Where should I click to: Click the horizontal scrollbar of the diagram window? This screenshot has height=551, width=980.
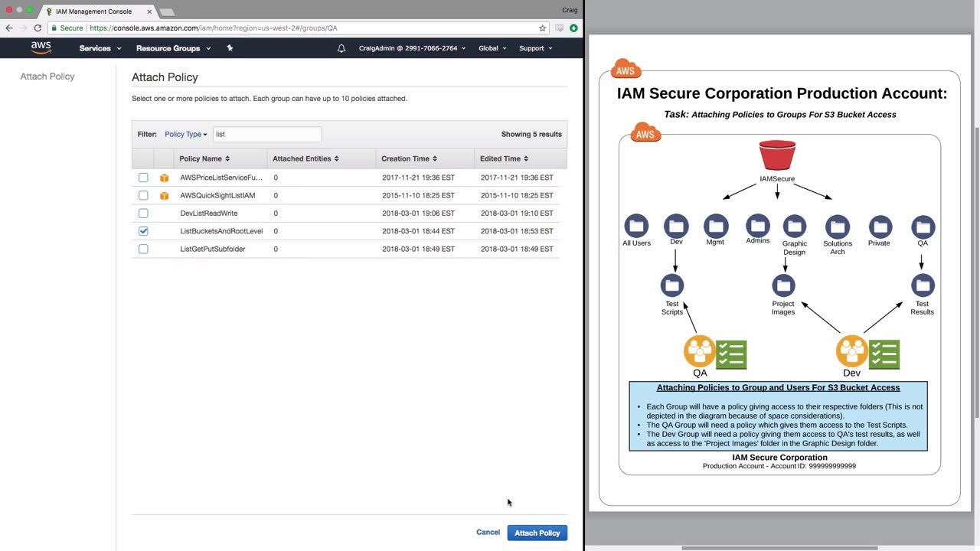click(x=779, y=548)
